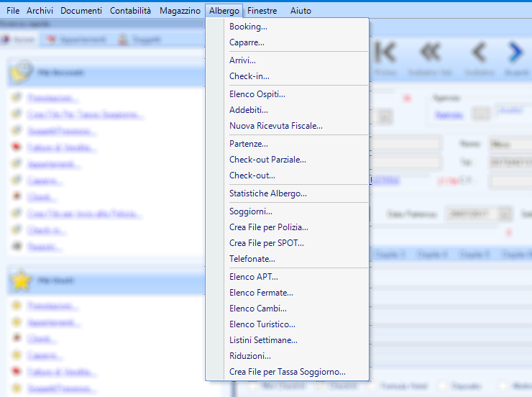Open the Magazzino menu
532x397 pixels.
click(x=180, y=11)
